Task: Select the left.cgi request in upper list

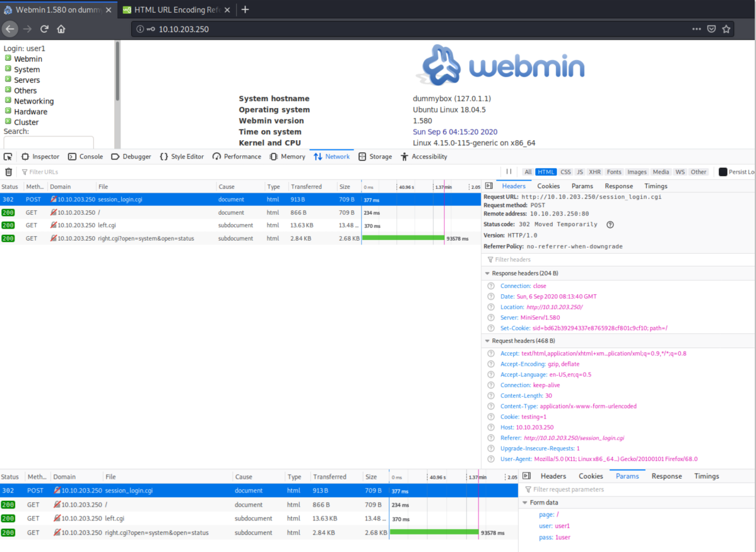Action: pos(107,225)
